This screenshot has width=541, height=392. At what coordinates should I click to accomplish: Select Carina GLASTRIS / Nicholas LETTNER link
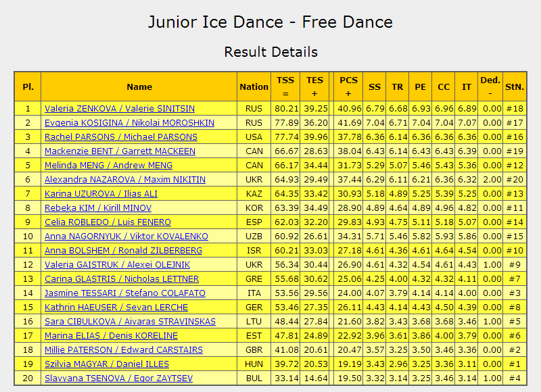[x=122, y=278]
